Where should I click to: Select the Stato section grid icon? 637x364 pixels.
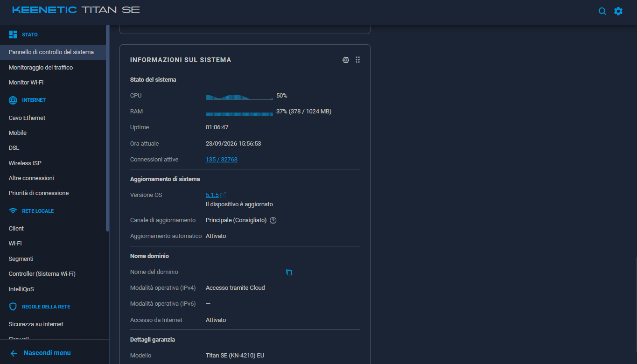click(x=13, y=35)
